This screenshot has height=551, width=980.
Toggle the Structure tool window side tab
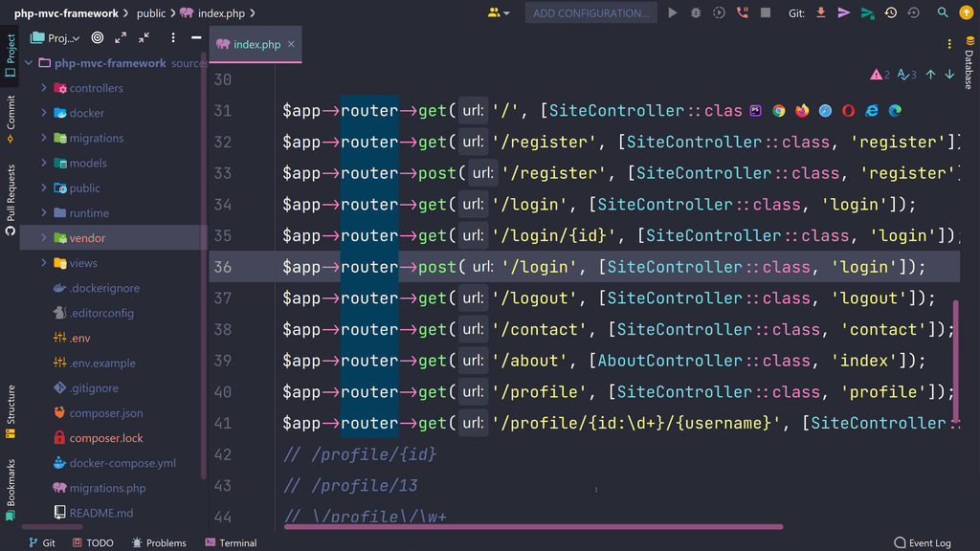pyautogui.click(x=11, y=405)
